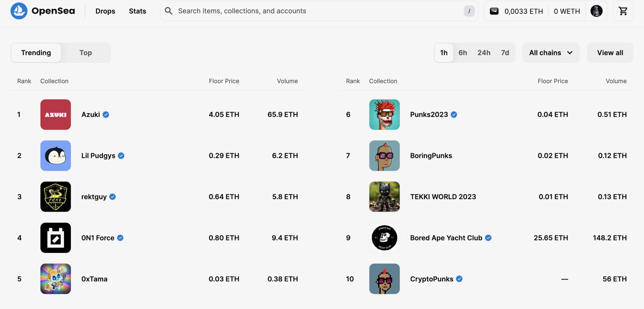Click the OpenSea ship logo icon
This screenshot has width=644, height=309.
19,11
